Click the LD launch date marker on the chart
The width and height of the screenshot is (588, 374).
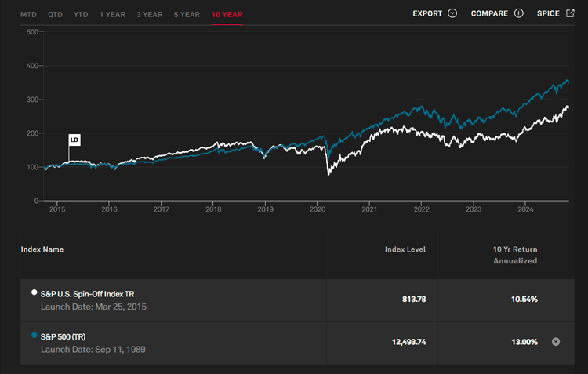(74, 140)
